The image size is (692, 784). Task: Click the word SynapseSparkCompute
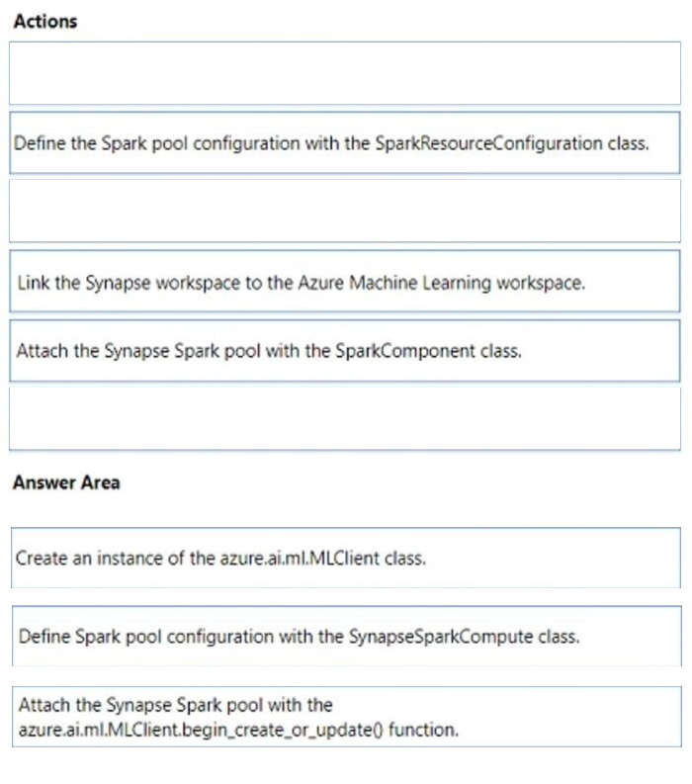441,637
